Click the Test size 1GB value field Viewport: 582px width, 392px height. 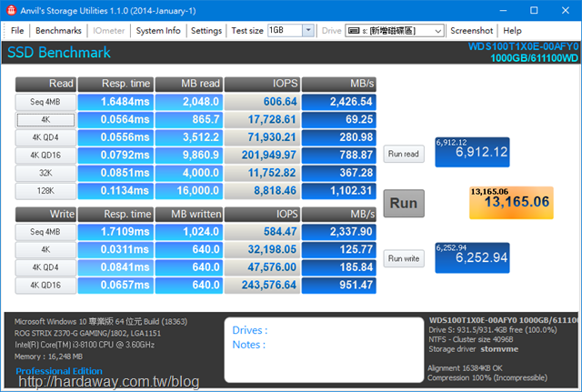click(285, 30)
